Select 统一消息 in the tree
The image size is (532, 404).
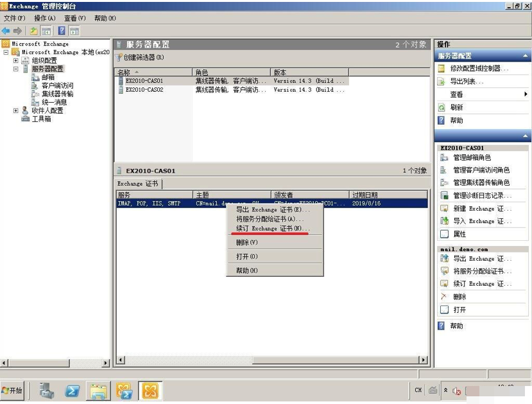[x=54, y=102]
